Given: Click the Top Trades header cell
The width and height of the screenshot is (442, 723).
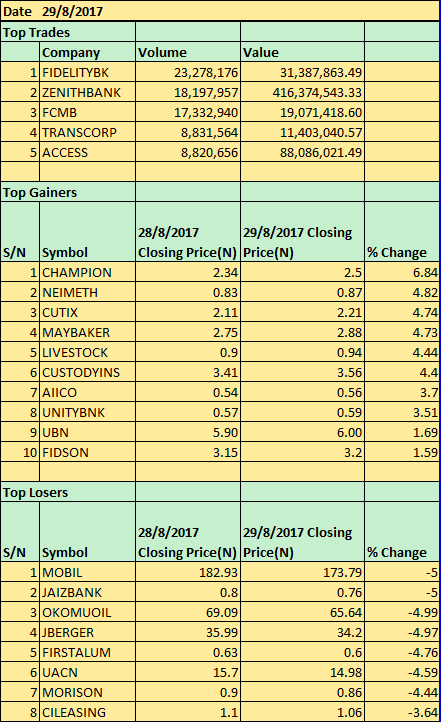Looking at the screenshot, I should tap(68, 32).
